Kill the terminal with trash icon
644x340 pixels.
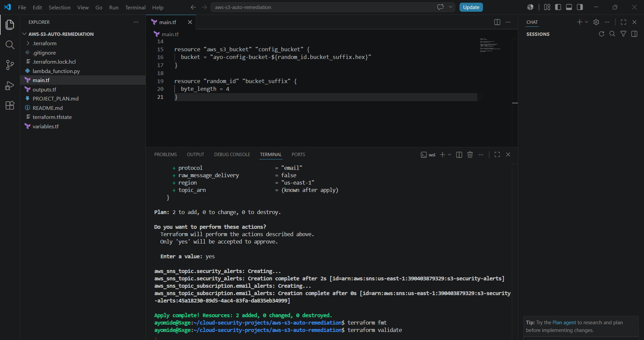(470, 154)
